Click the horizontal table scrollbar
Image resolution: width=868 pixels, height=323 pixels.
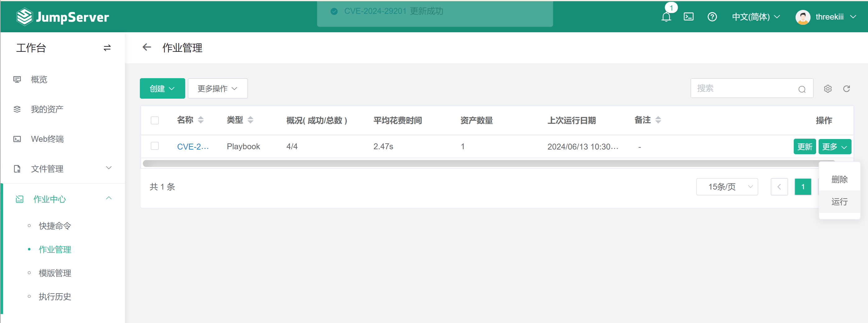click(x=472, y=164)
